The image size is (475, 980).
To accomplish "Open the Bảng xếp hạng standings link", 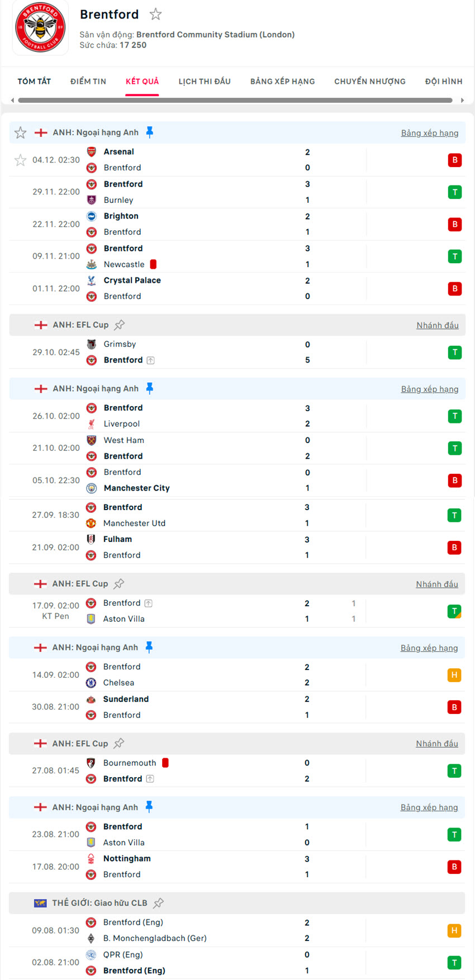I will pyautogui.click(x=430, y=132).
